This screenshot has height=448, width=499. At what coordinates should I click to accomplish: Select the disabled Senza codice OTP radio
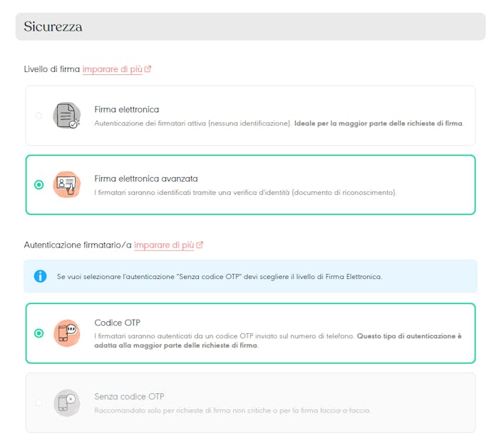(38, 403)
